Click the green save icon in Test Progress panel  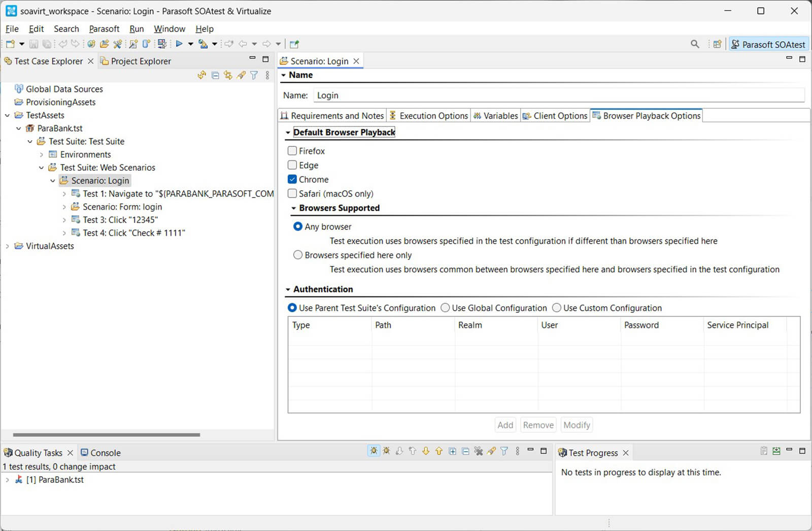coord(776,451)
